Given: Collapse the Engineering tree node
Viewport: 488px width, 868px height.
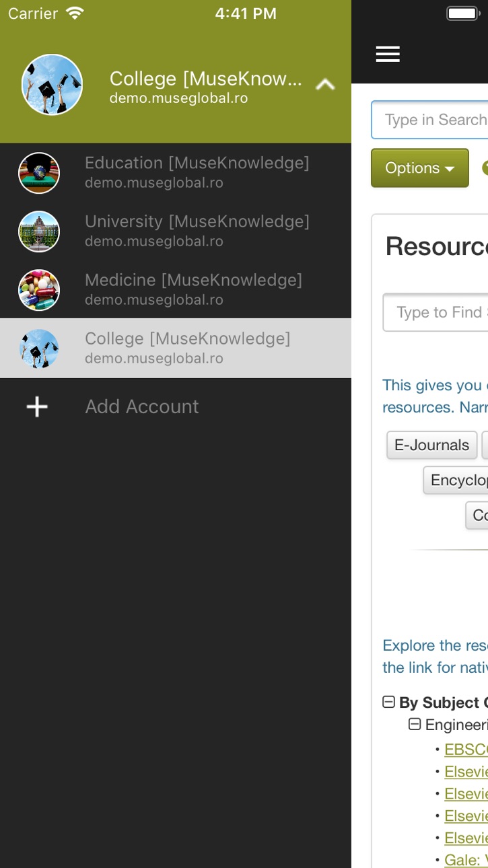Looking at the screenshot, I should (x=415, y=724).
